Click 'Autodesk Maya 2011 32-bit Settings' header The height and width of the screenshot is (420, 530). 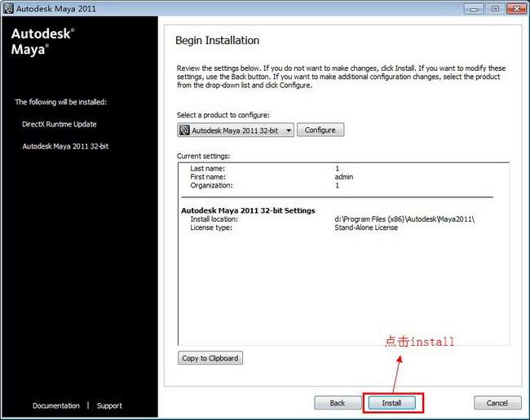pos(248,210)
